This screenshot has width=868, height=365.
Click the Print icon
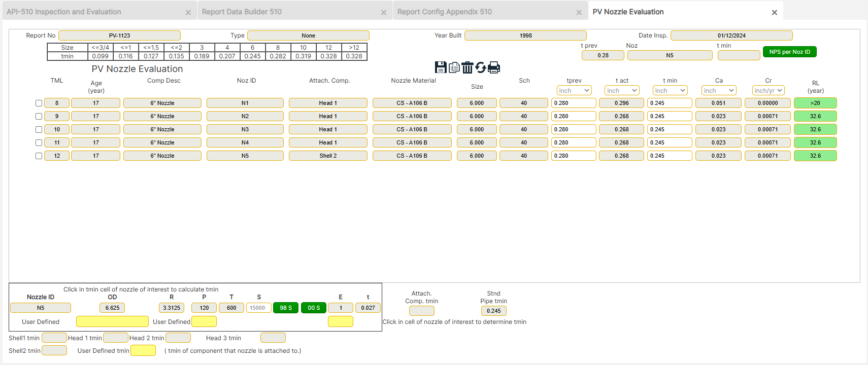coord(494,67)
